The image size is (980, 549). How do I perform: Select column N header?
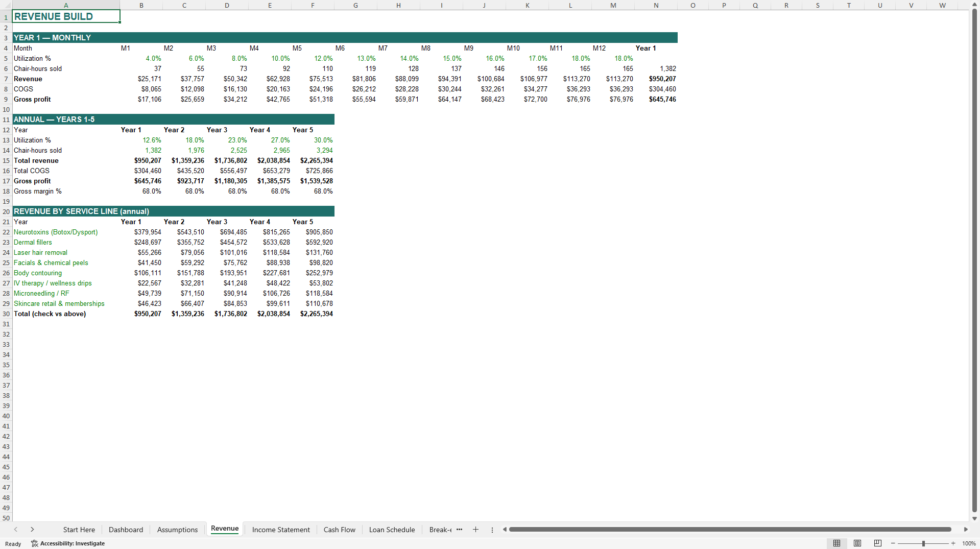pos(656,5)
